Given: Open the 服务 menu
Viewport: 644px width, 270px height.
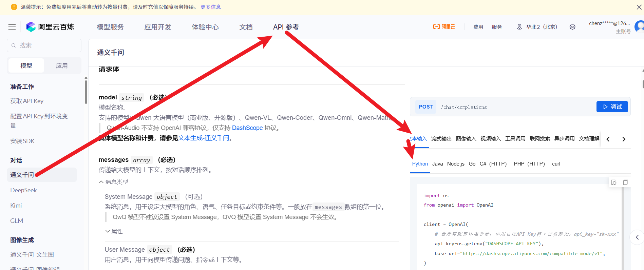Looking at the screenshot, I should click(x=497, y=27).
